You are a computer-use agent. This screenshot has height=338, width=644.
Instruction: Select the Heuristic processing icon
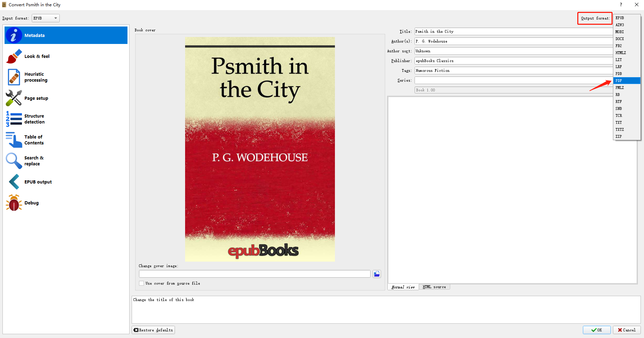pos(14,77)
